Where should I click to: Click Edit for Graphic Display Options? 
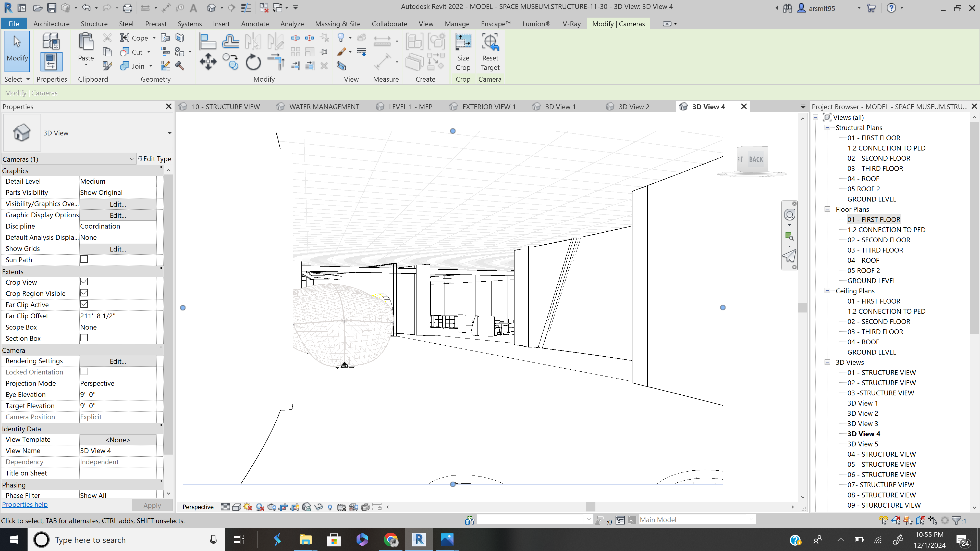tap(118, 215)
